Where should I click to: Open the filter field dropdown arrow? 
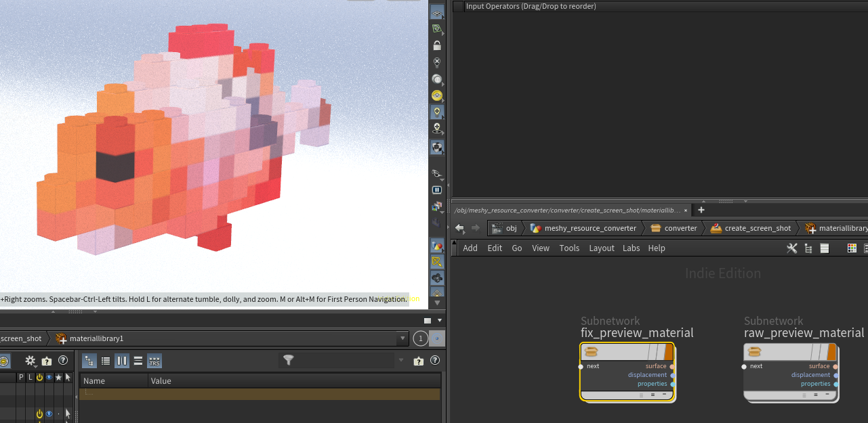pyautogui.click(x=401, y=361)
